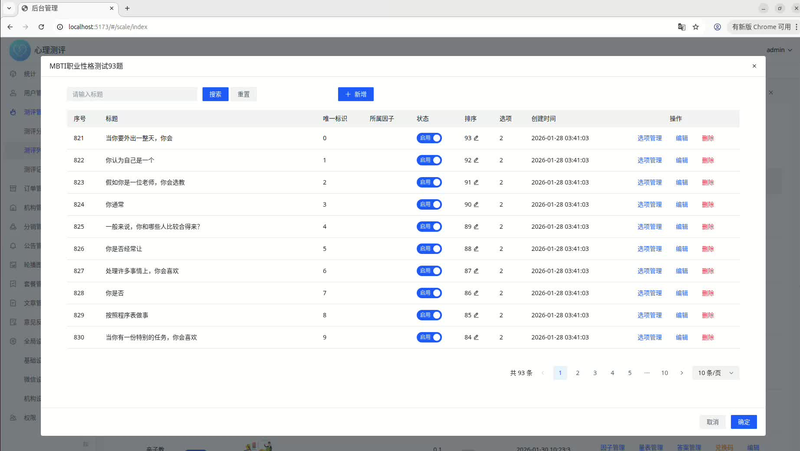
Task: Click the 新增 add button
Action: point(356,94)
